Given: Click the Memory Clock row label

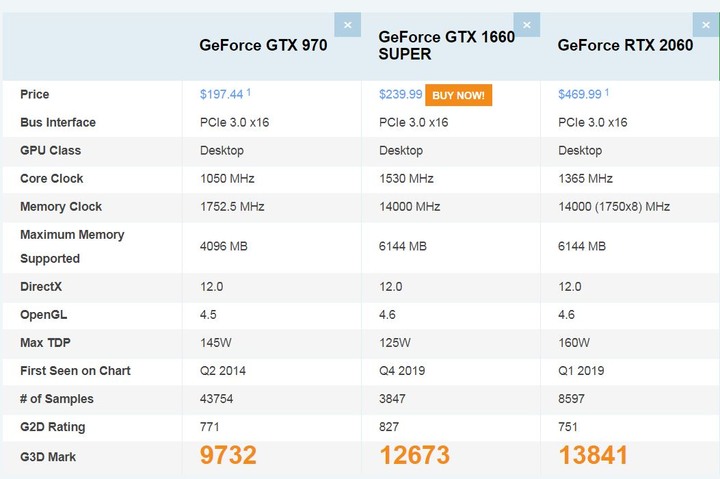Looking at the screenshot, I should (61, 207).
